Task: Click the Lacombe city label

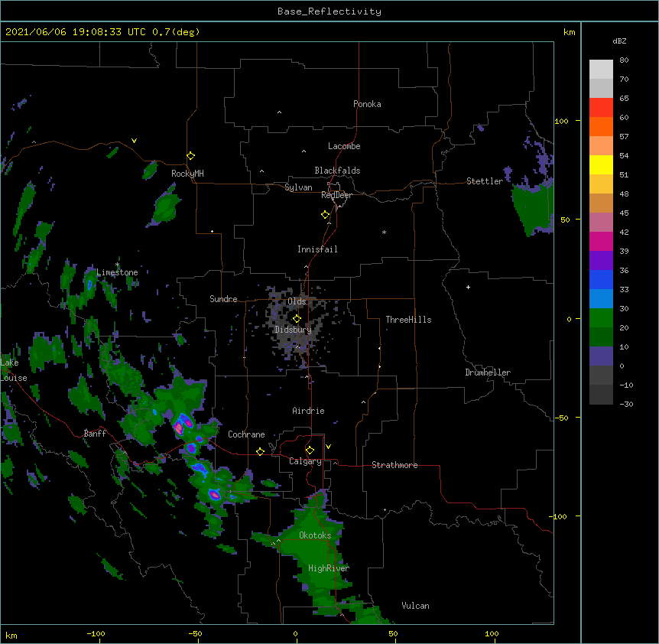Action: [x=344, y=146]
